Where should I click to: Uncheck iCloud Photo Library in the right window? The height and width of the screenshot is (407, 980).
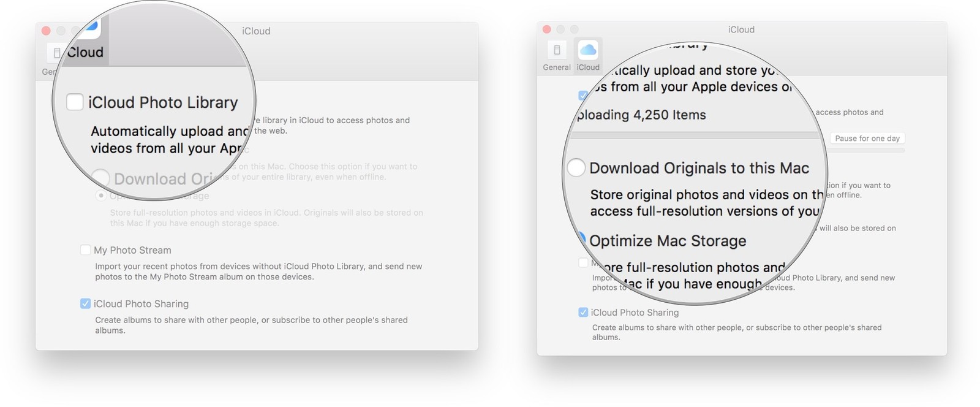tap(583, 96)
